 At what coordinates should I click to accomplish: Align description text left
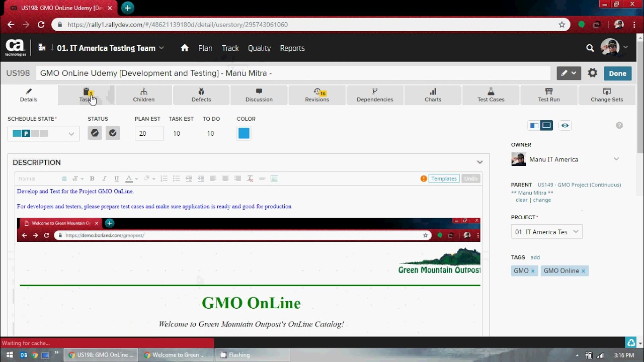[213, 178]
